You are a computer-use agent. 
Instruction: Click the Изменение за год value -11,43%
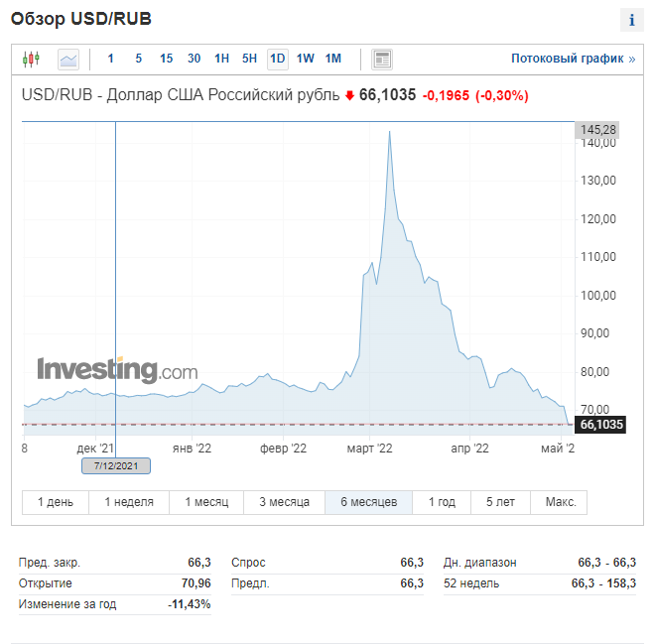[x=190, y=604]
